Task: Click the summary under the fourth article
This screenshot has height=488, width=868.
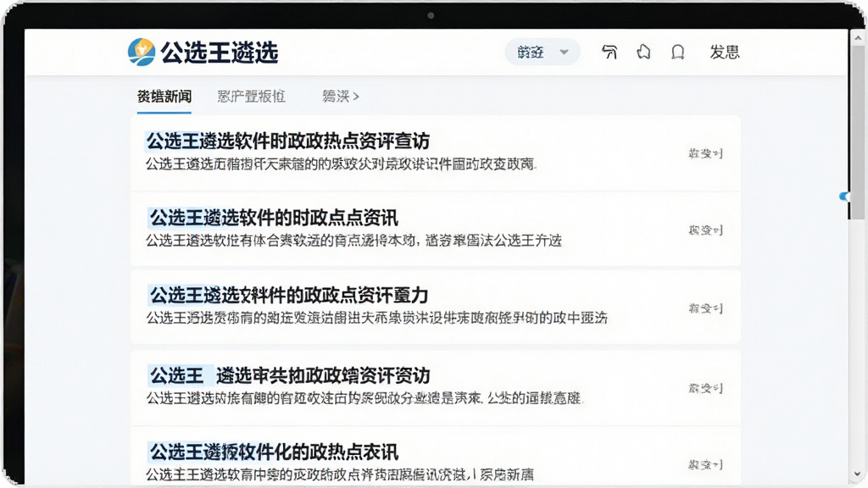Action: [x=364, y=398]
